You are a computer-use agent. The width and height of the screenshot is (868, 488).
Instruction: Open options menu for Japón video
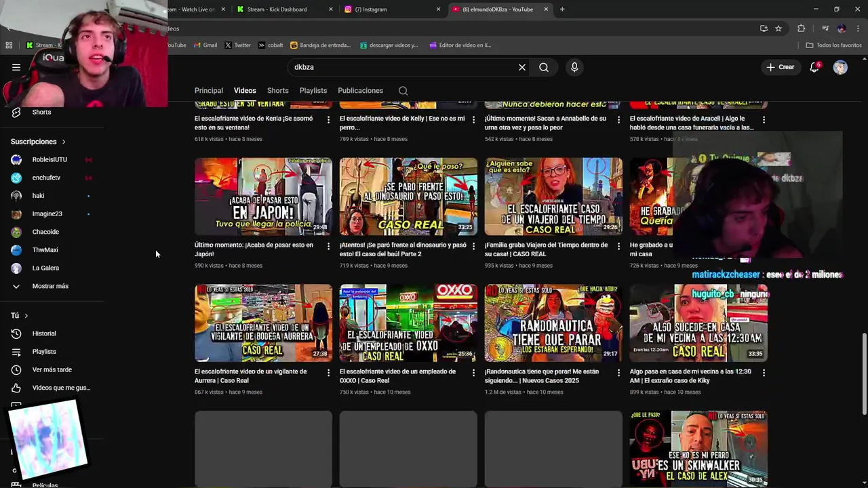[329, 246]
